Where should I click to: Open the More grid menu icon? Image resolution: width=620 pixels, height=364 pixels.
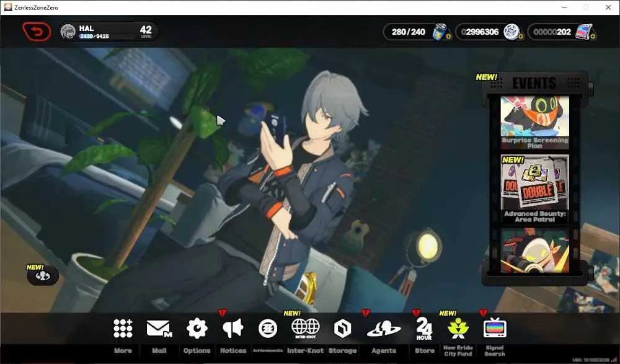(x=123, y=329)
